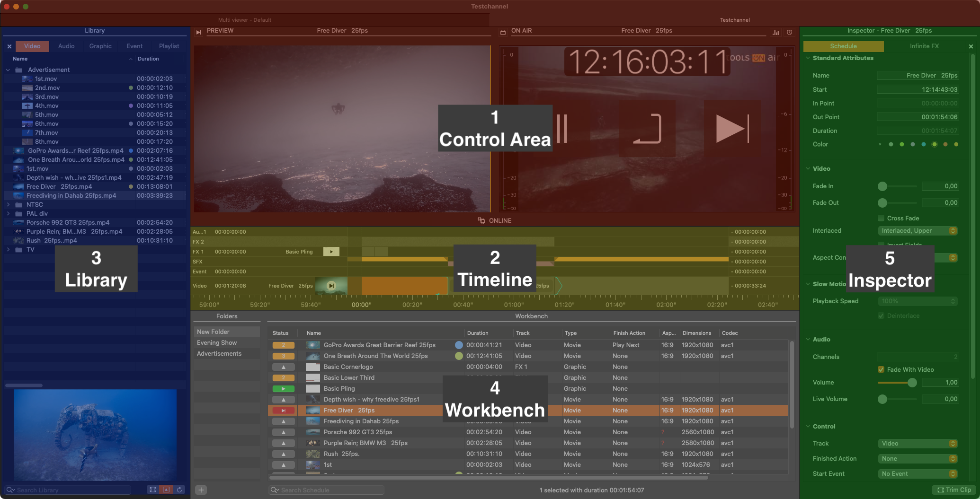980x499 pixels.
Task: Switch to the Playlist library tab
Action: [169, 46]
